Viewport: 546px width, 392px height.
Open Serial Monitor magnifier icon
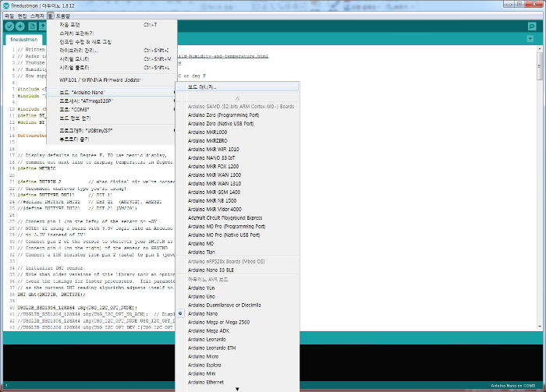532,26
